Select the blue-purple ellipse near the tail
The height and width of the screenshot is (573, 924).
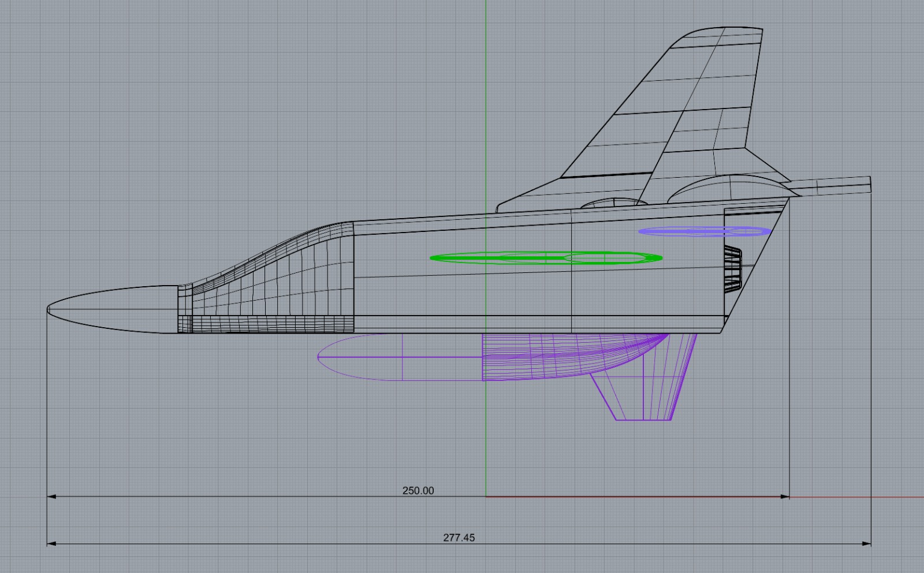(x=704, y=231)
